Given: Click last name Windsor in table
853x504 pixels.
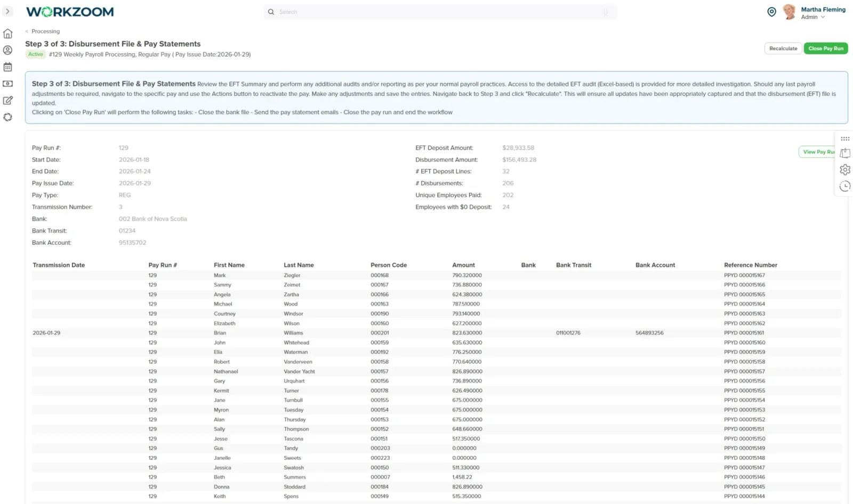Looking at the screenshot, I should pos(293,314).
